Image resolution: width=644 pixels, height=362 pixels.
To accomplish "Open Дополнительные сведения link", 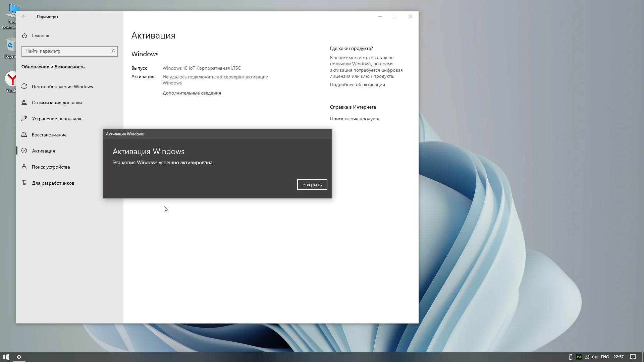I will click(x=192, y=93).
